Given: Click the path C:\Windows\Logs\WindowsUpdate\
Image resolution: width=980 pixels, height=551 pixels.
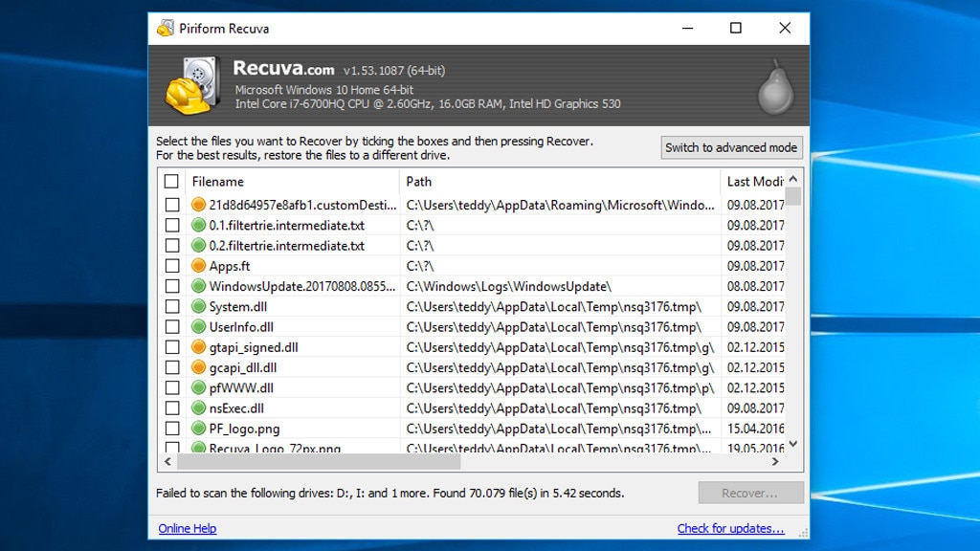Looking at the screenshot, I should pyautogui.click(x=509, y=286).
